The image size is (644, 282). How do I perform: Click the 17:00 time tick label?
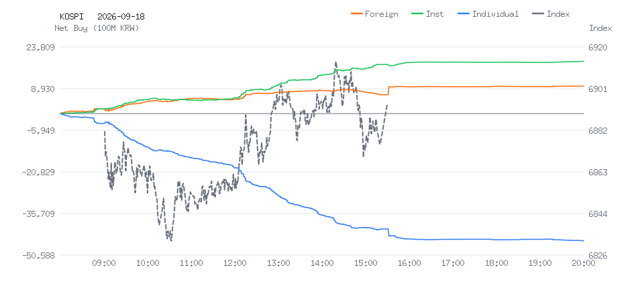point(452,263)
